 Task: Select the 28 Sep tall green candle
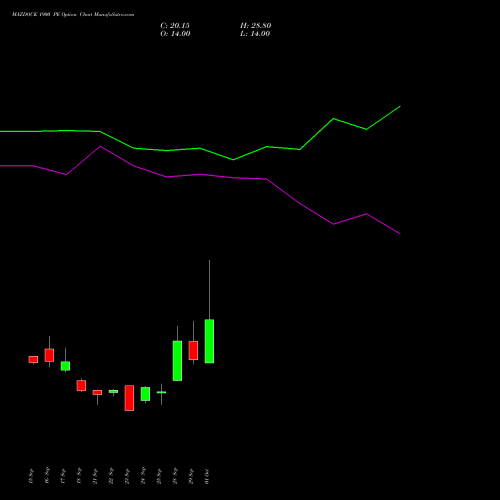[177, 361]
